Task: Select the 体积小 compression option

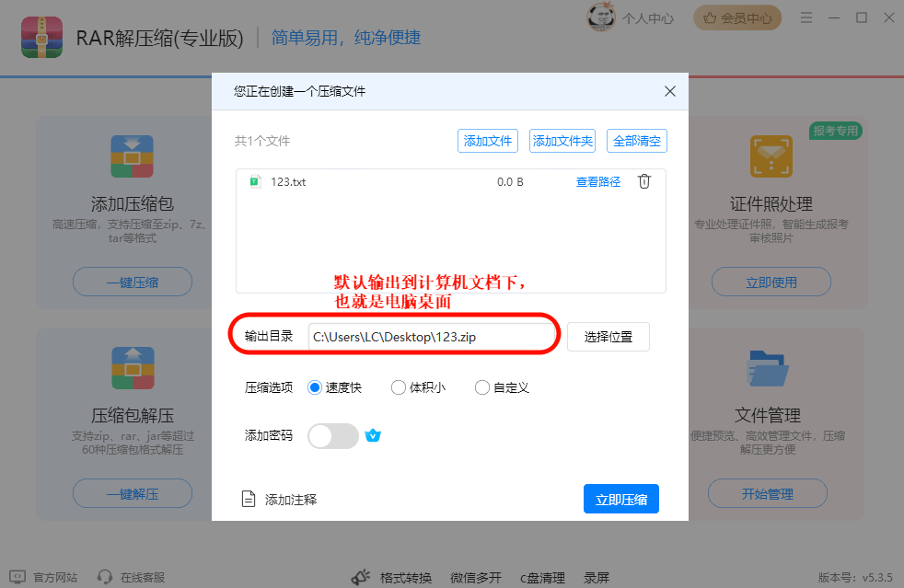Action: (x=397, y=387)
